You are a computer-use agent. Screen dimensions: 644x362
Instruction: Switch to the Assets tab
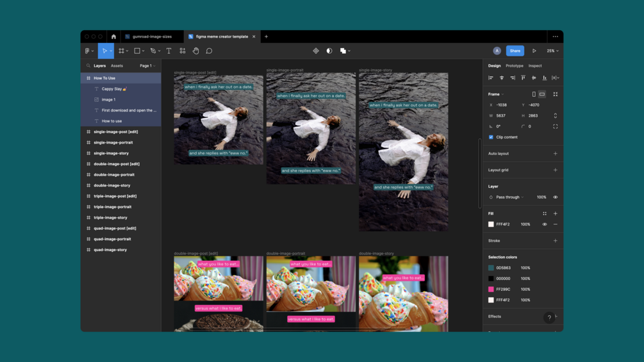coord(117,65)
